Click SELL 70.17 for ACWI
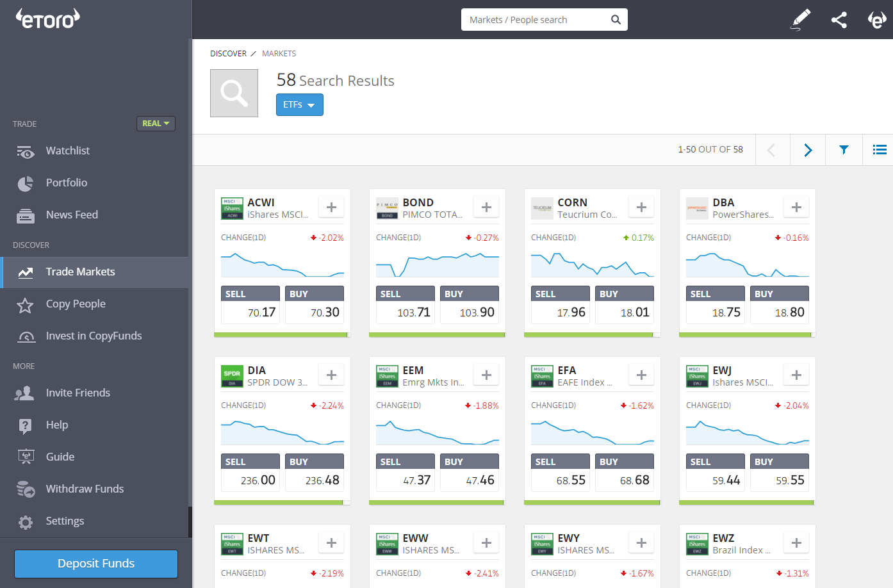The image size is (893, 588). [x=250, y=305]
